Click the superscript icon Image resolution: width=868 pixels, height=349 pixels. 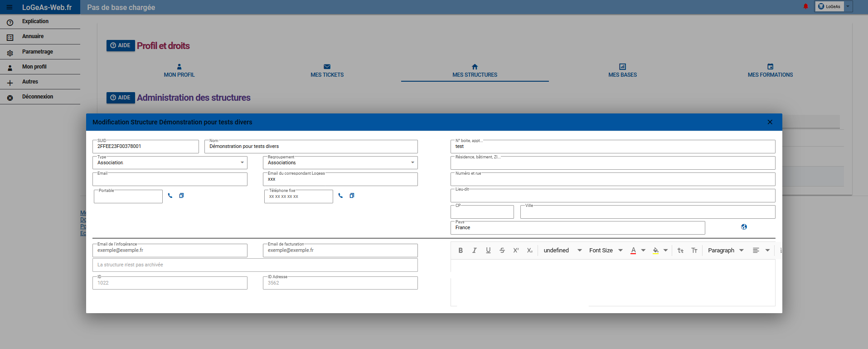point(516,251)
